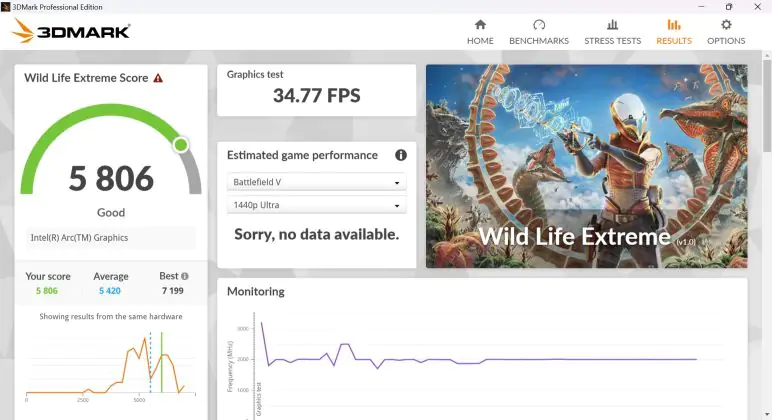This screenshot has width=772, height=420.
Task: Open Stress Tests bar chart icon
Action: coord(612,25)
